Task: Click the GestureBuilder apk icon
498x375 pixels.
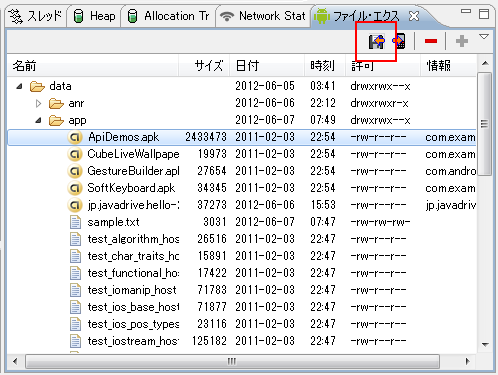Action: [75, 171]
